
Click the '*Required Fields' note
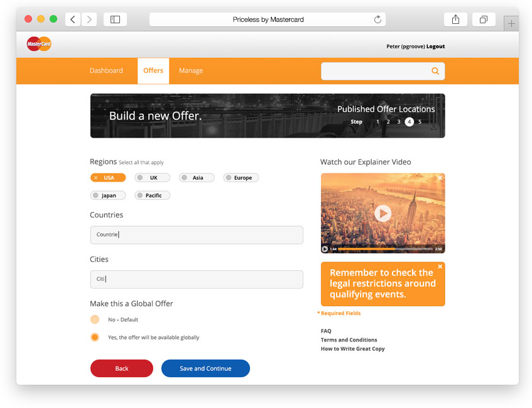pyautogui.click(x=339, y=313)
